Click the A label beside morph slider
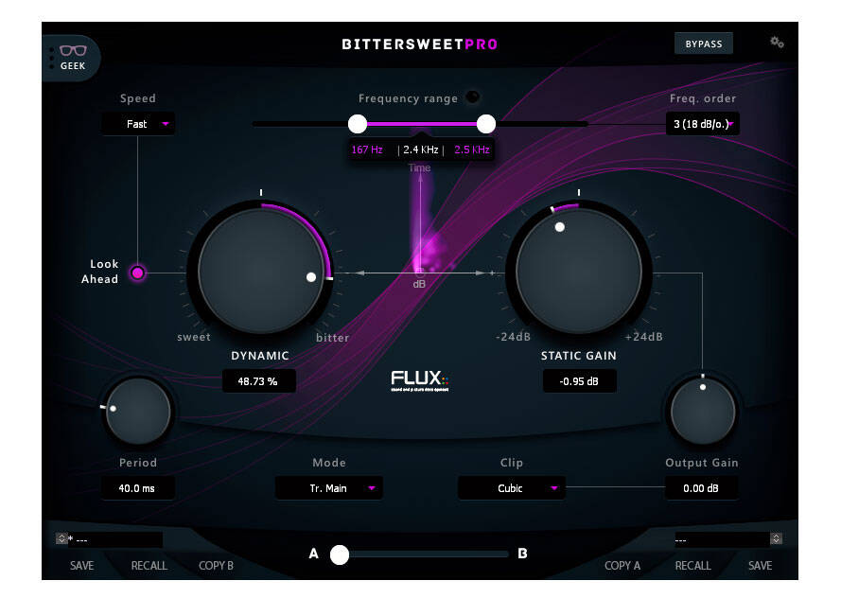The image size is (841, 616). [314, 554]
